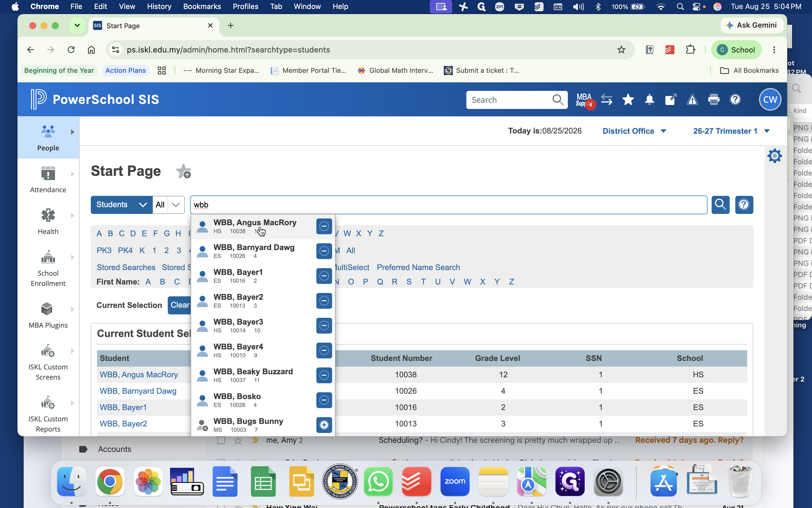The image size is (812, 508).
Task: Open the Bookmarks menu
Action: (202, 7)
